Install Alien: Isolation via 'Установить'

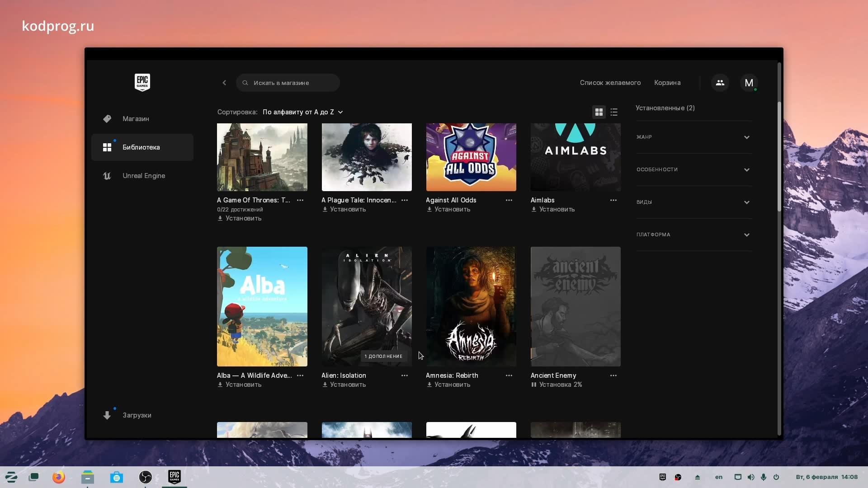click(x=344, y=385)
